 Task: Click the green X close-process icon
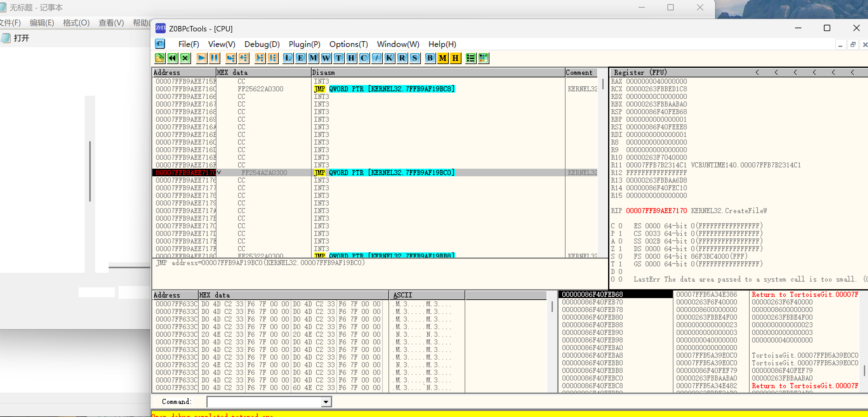tap(185, 58)
